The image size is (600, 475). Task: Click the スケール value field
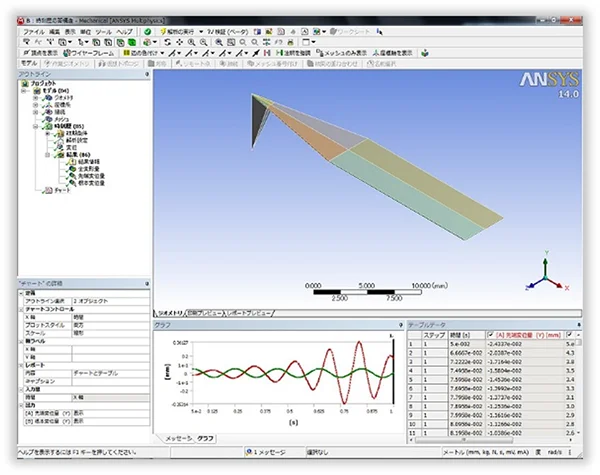[x=111, y=333]
